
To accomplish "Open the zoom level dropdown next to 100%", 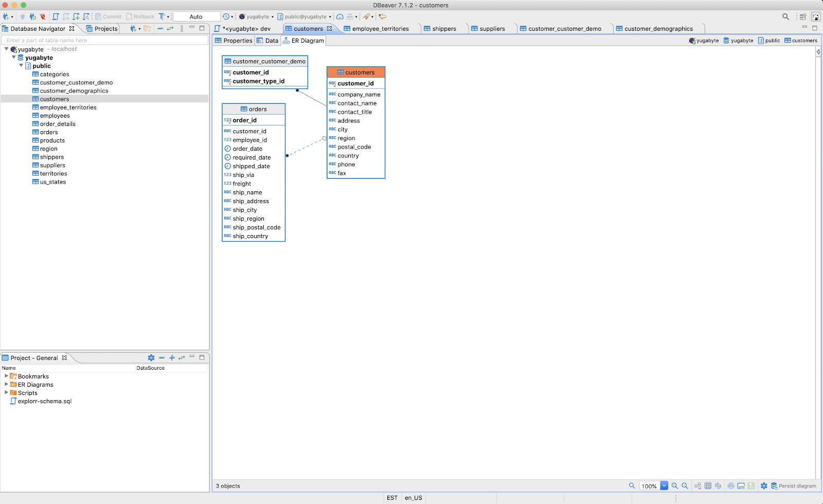I will click(665, 485).
